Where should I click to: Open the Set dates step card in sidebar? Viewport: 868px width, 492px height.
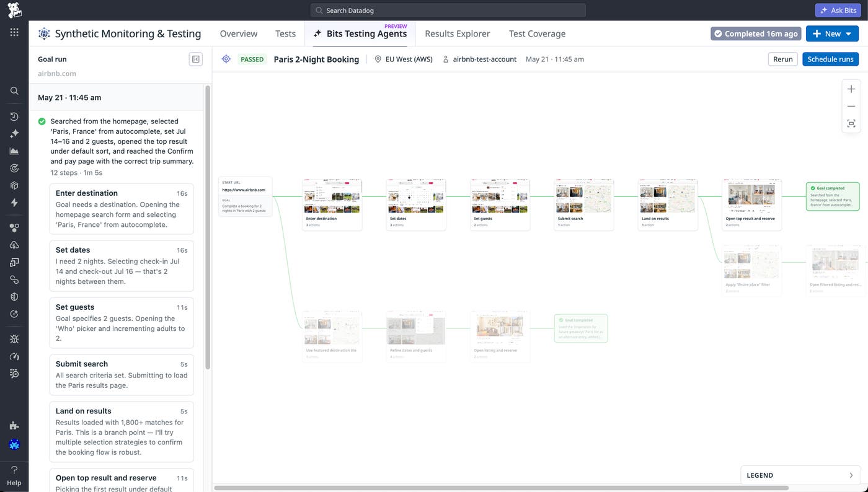(122, 266)
